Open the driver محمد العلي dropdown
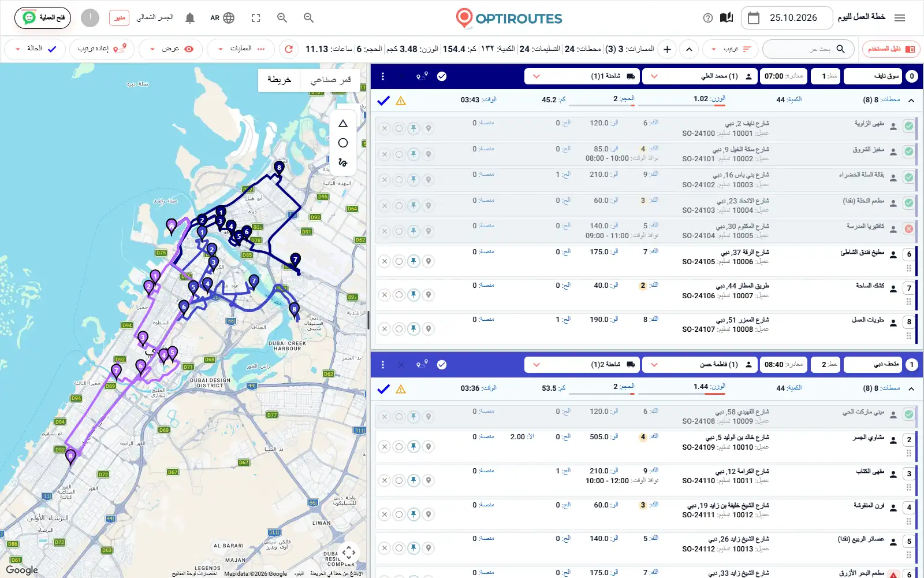The height and width of the screenshot is (578, 924). 700,76
